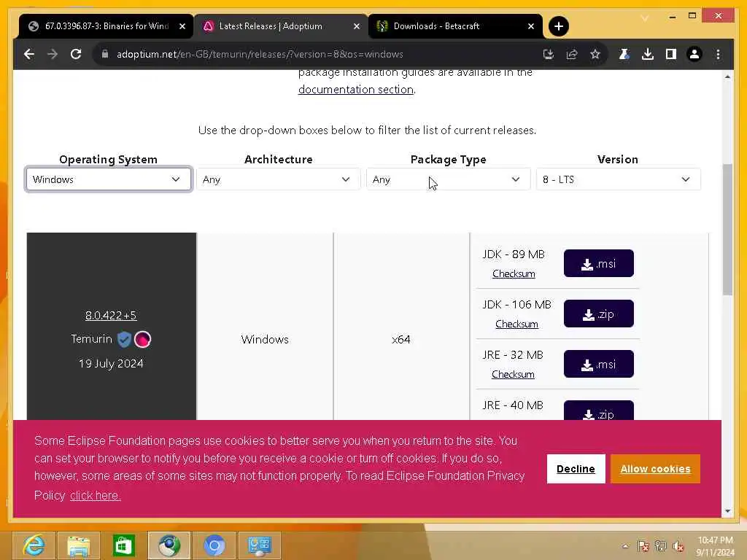Click the install app icon in address bar
The image size is (747, 560).
point(549,54)
